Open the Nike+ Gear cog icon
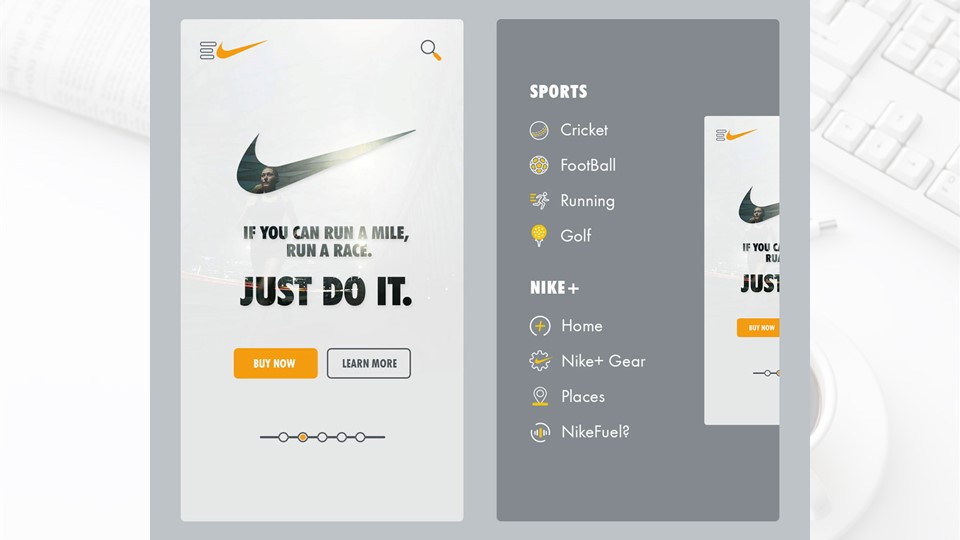The image size is (960, 540). pyautogui.click(x=539, y=361)
